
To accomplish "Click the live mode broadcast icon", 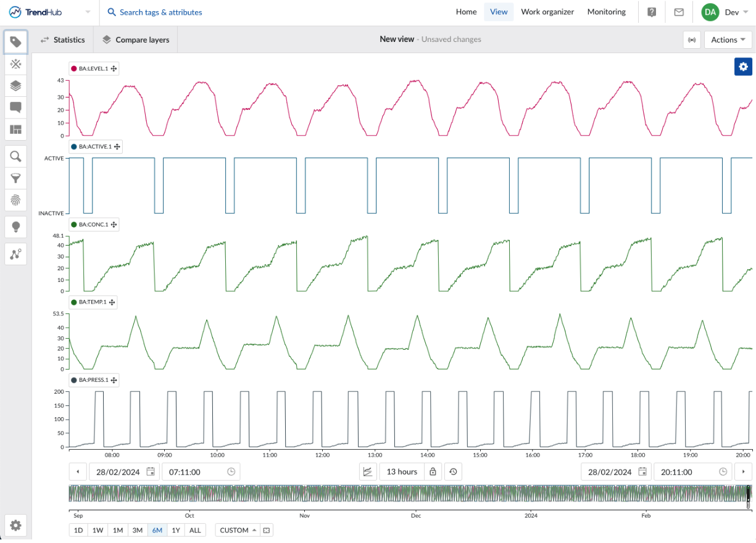I will click(692, 40).
